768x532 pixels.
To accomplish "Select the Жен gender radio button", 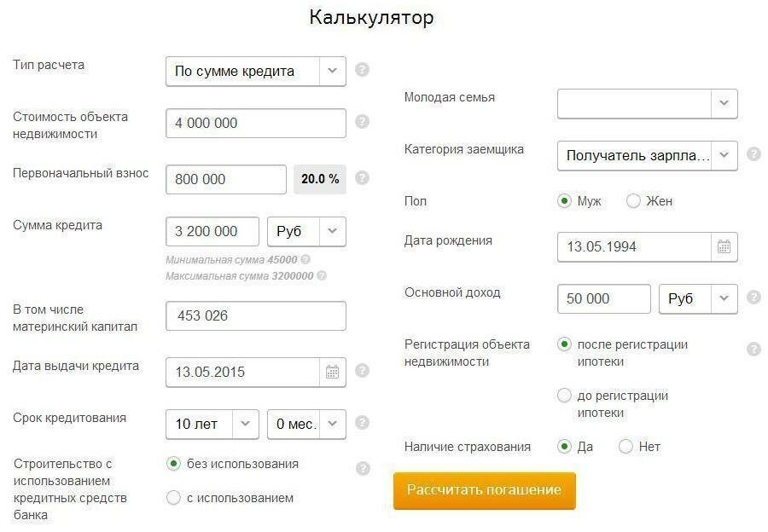I will pos(633,201).
